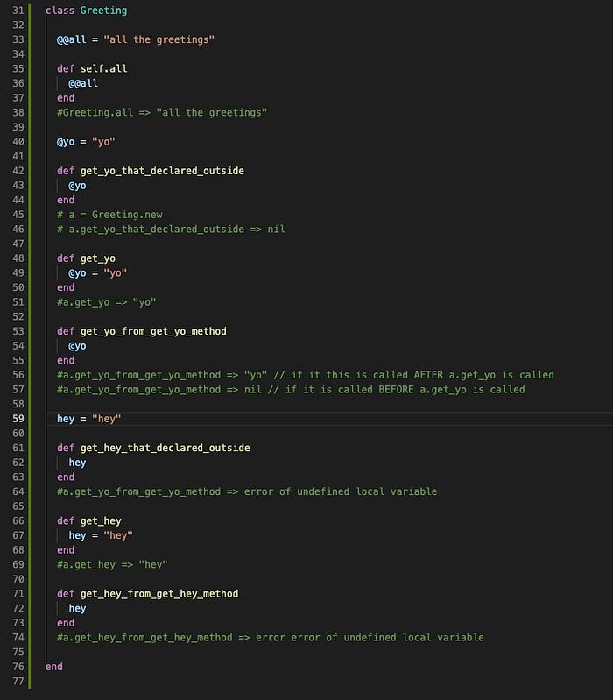Viewport: 613px width, 700px height.
Task: Click the method name self.all
Action: tap(103, 68)
